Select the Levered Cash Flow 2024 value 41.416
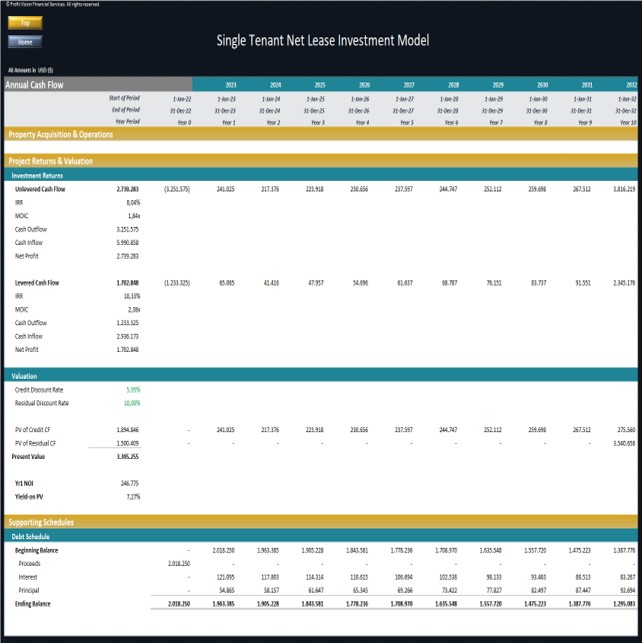 (271, 283)
